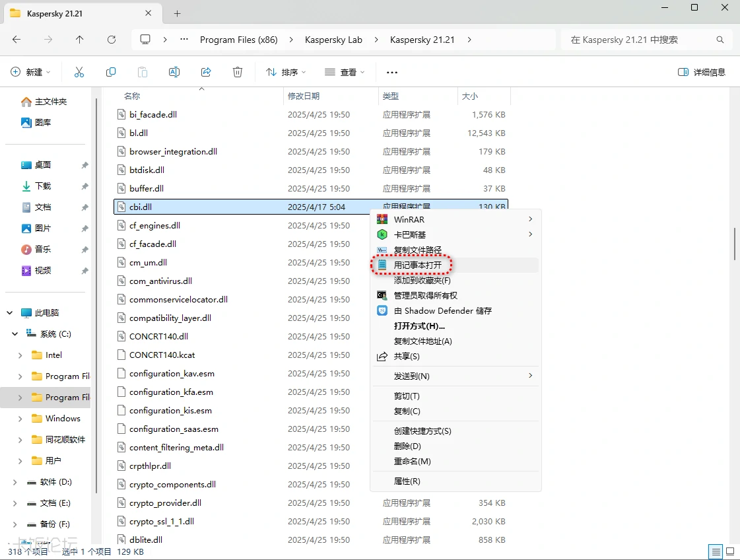
Task: Click the Copy icon in toolbar
Action: coord(111,72)
